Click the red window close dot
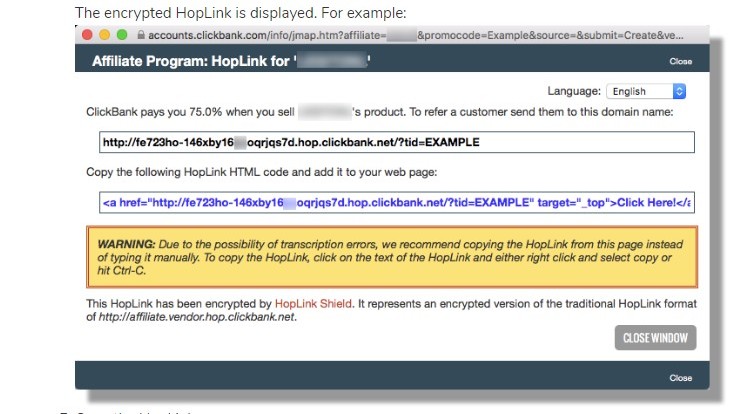This screenshot has width=746, height=414. point(87,35)
